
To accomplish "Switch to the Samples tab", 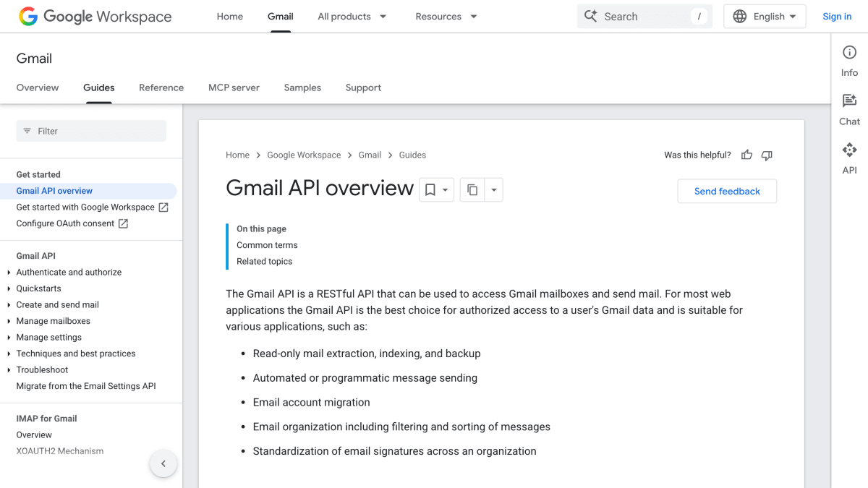I will (x=302, y=87).
